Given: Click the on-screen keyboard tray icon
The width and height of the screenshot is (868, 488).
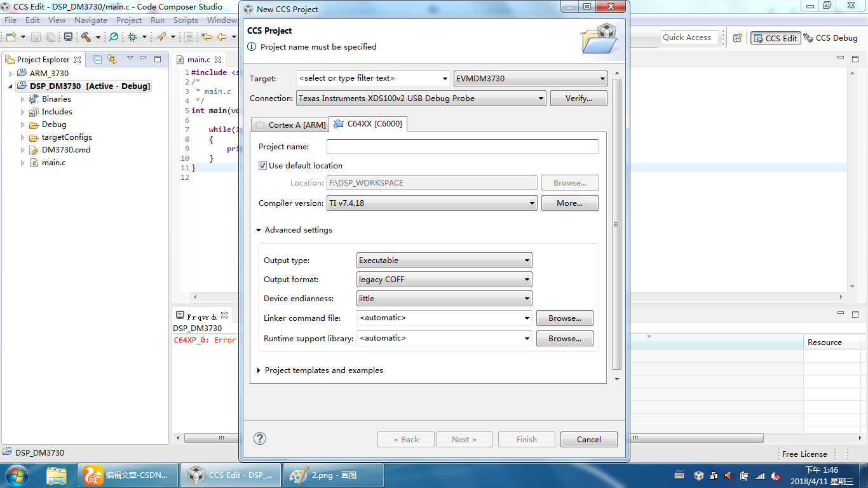Looking at the screenshot, I should tap(679, 475).
